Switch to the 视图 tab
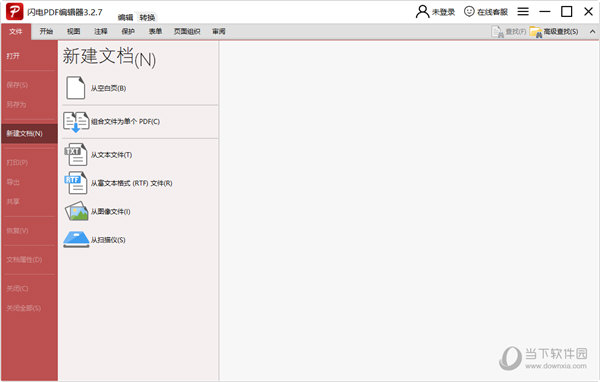The image size is (600, 382). pos(73,31)
